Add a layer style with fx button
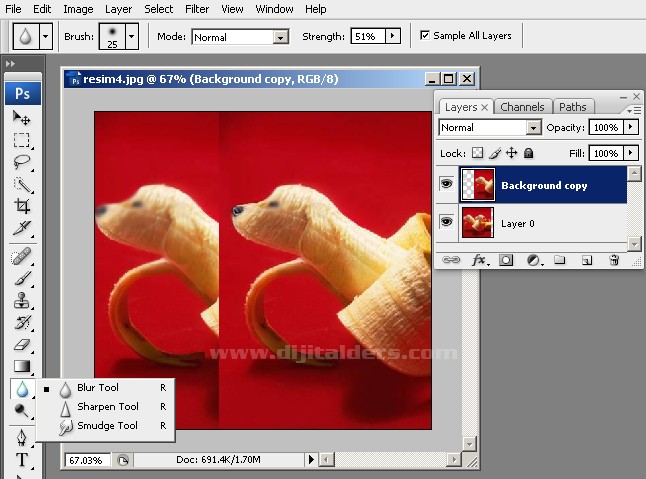 pos(480,260)
